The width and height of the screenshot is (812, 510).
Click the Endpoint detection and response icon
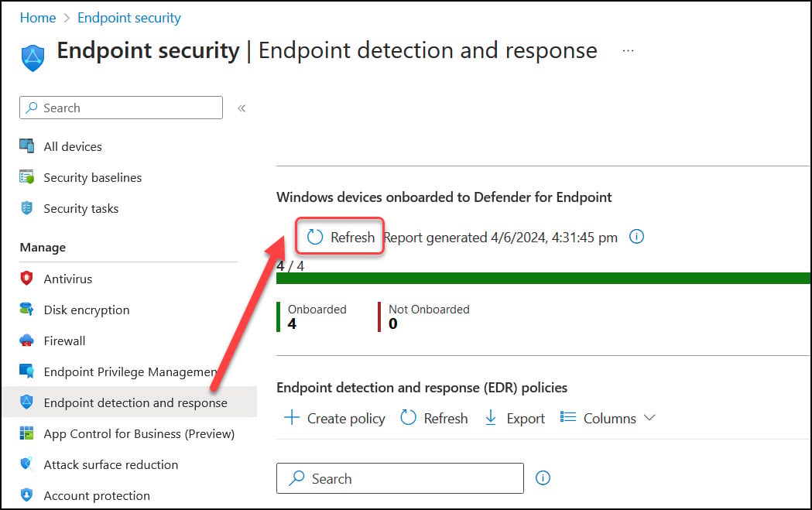click(26, 402)
